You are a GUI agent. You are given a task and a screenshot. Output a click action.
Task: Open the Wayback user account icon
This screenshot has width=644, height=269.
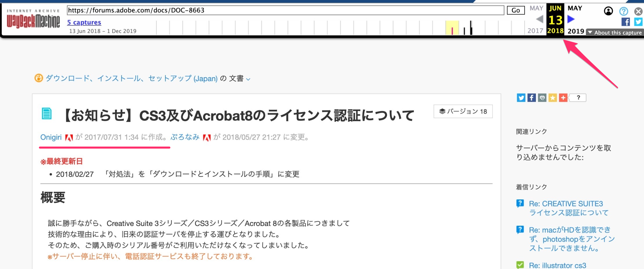pyautogui.click(x=608, y=11)
